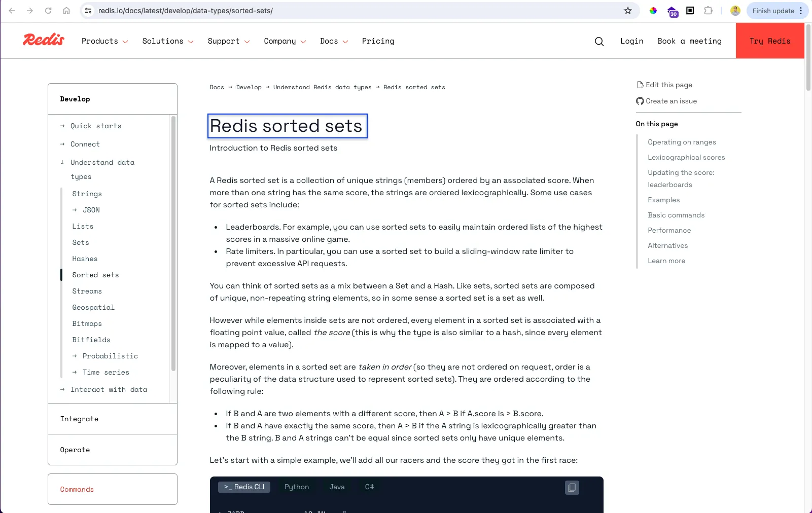812x513 pixels.
Task: Open the Extensions puzzle piece menu
Action: click(709, 11)
